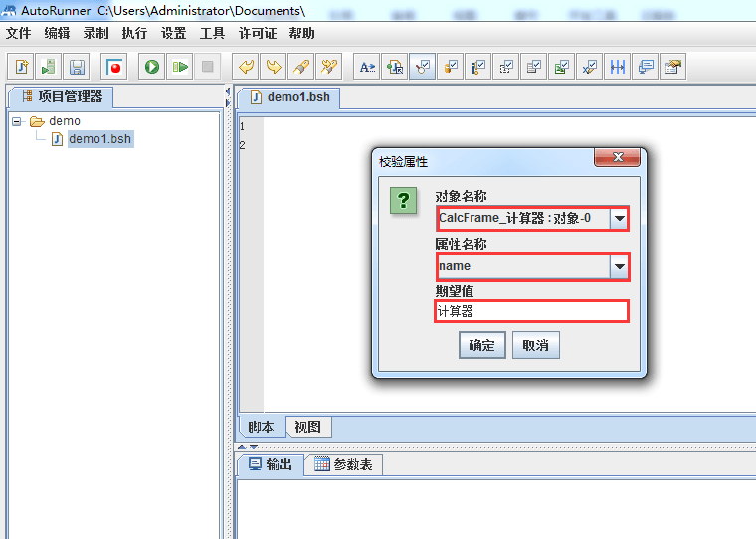This screenshot has height=539, width=756.
Task: Open the 许可证 menu
Action: click(x=258, y=33)
